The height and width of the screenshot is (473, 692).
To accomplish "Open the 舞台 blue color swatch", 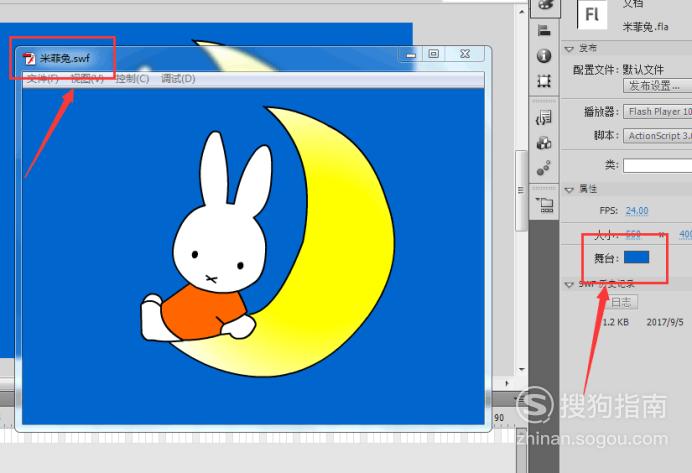I will (636, 257).
